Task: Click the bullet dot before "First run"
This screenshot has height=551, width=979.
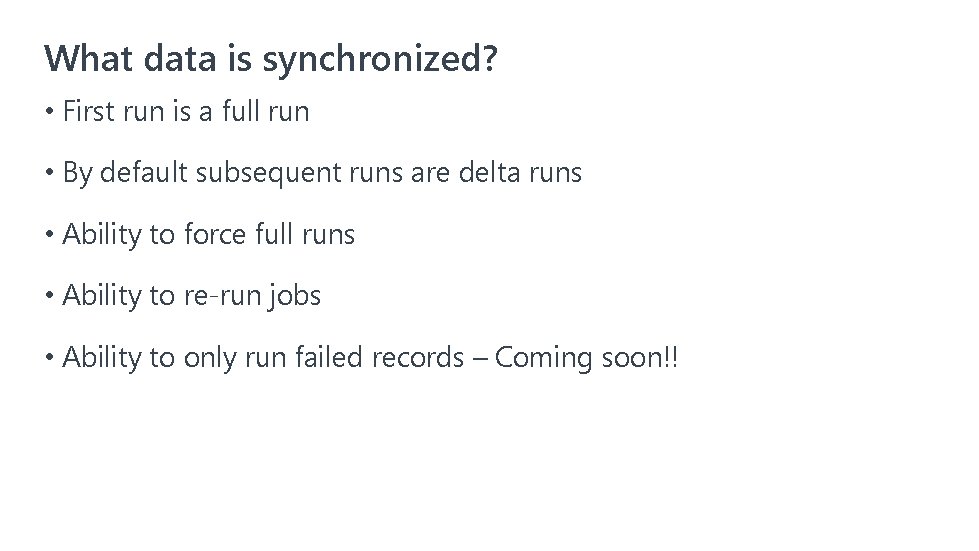Action: coord(50,112)
